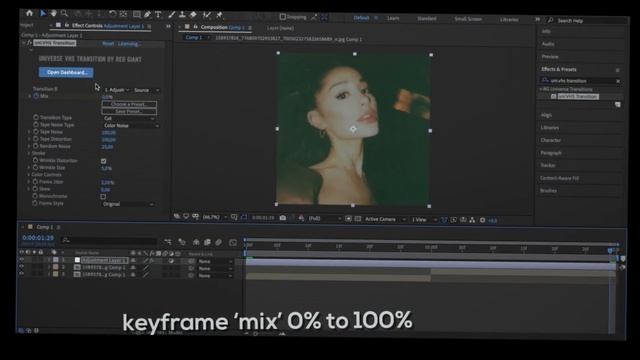Toggle visibility of layer 2 in the timeline
Image resolution: width=640 pixels, height=360 pixels.
click(x=22, y=267)
